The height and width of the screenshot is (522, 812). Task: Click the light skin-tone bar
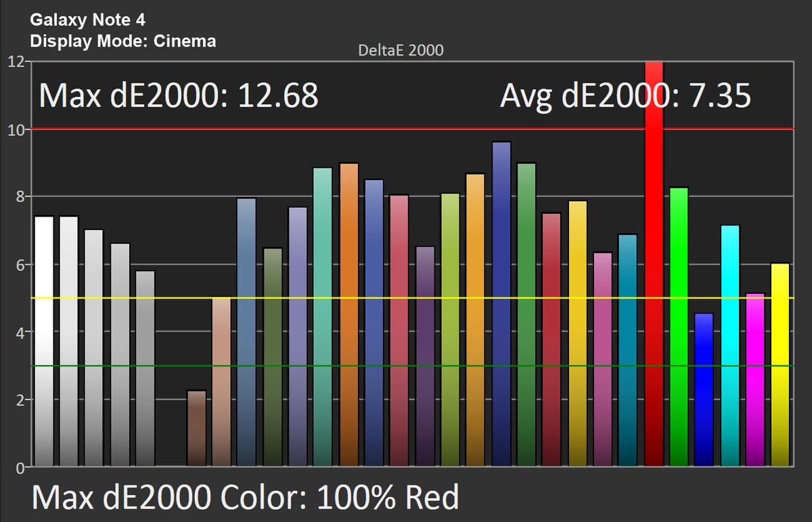click(221, 382)
